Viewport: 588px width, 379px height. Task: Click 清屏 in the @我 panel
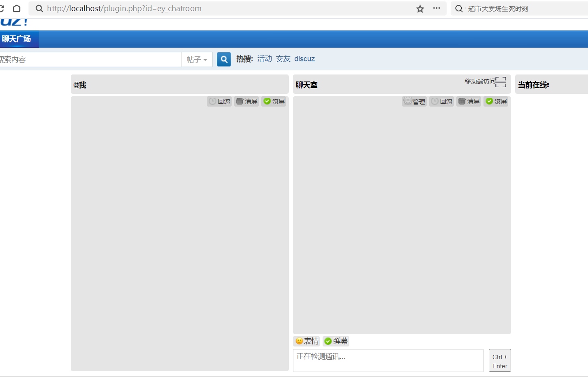pyautogui.click(x=246, y=101)
